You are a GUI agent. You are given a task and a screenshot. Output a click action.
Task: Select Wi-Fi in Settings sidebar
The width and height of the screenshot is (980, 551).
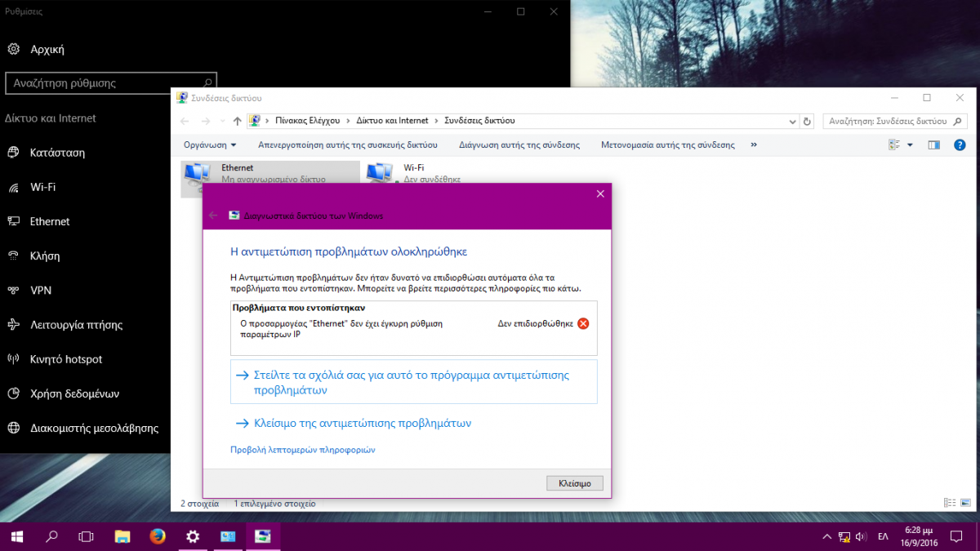[42, 187]
